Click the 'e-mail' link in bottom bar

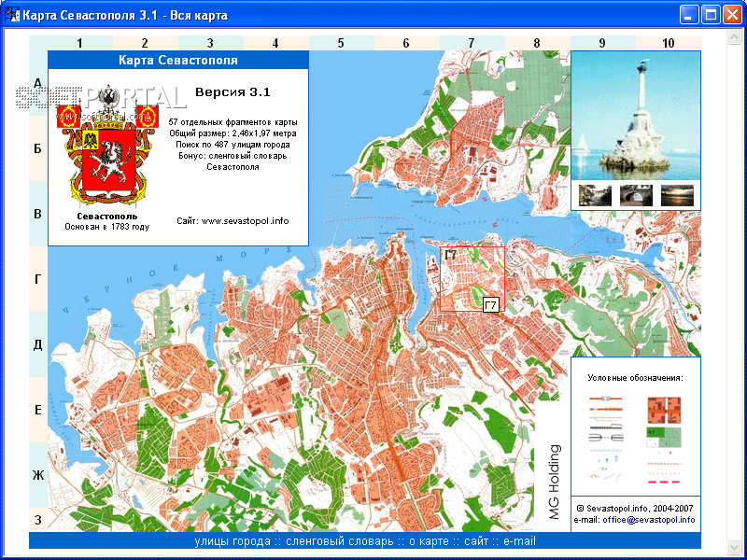(x=520, y=541)
